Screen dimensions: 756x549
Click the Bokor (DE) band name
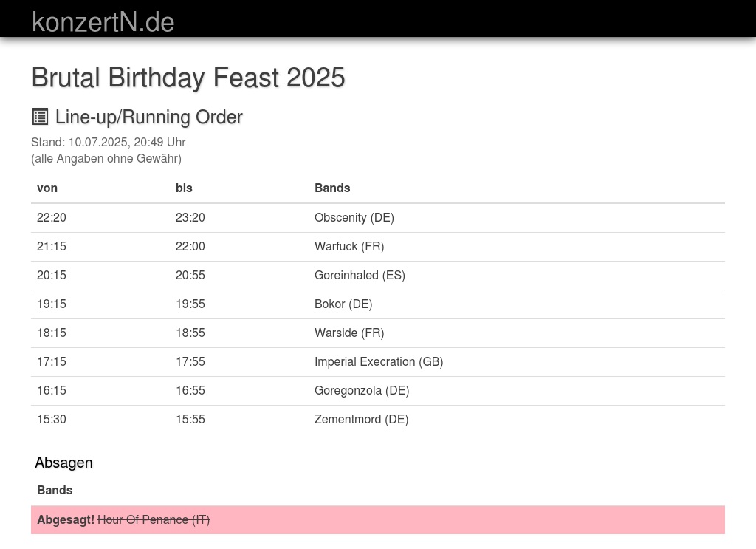[x=343, y=304]
